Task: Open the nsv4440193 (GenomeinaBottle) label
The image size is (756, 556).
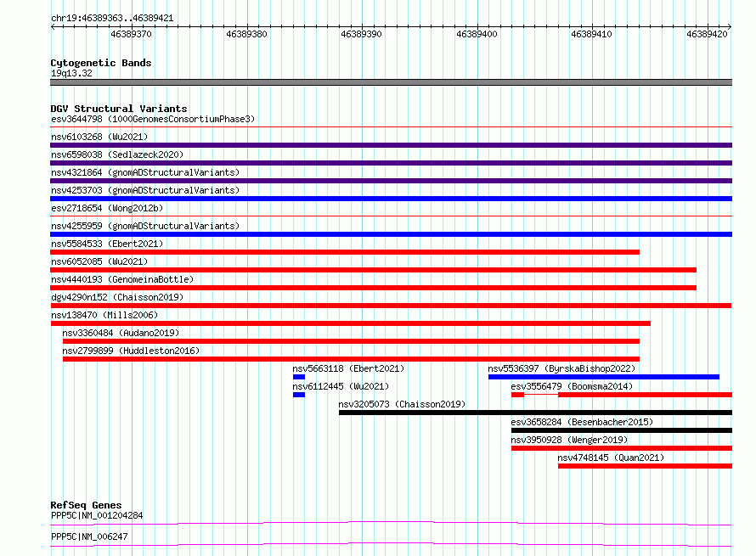Action: pyautogui.click(x=122, y=279)
